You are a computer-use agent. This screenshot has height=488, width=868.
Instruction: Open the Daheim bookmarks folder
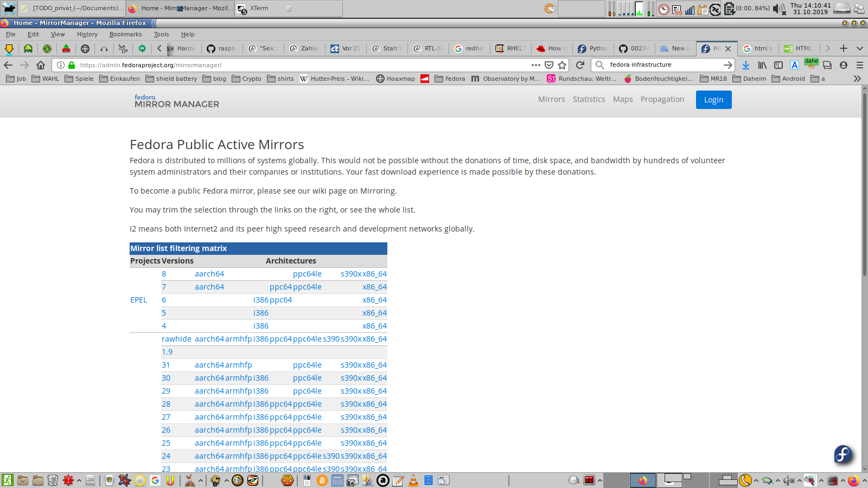(x=749, y=79)
